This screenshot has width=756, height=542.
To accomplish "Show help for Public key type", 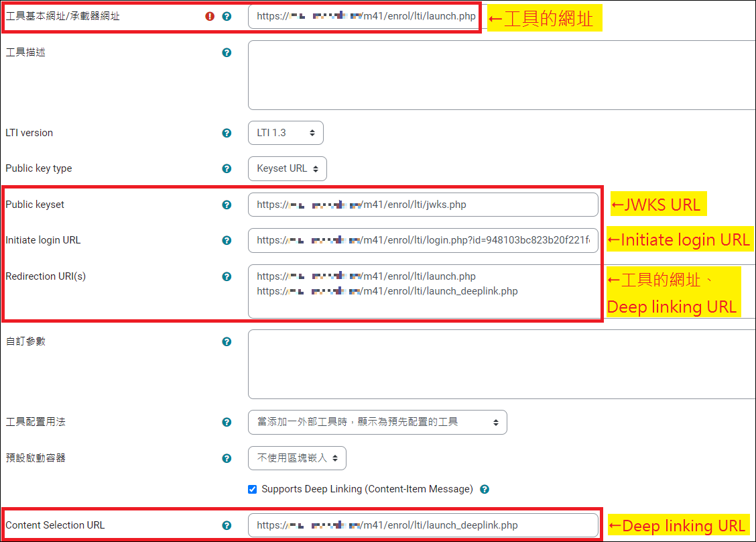I will tap(227, 169).
